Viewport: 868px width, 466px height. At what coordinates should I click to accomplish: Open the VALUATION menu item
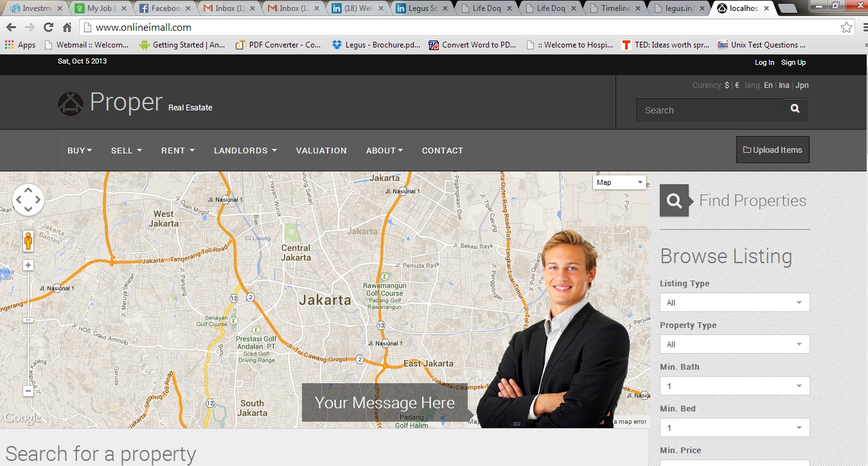(x=321, y=151)
